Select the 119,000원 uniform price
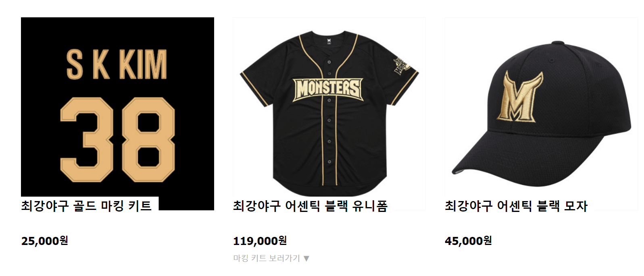Image resolution: width=644 pixels, height=276 pixels. click(x=260, y=241)
